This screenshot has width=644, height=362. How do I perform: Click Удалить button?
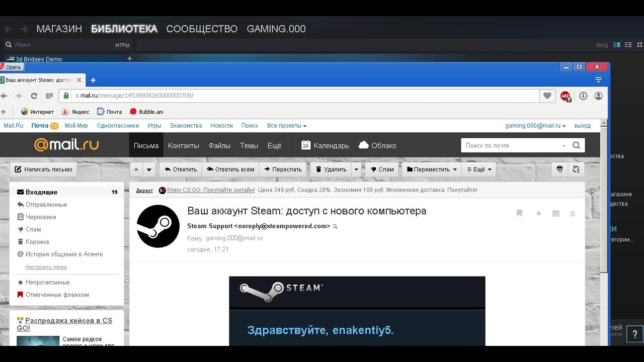tap(331, 169)
